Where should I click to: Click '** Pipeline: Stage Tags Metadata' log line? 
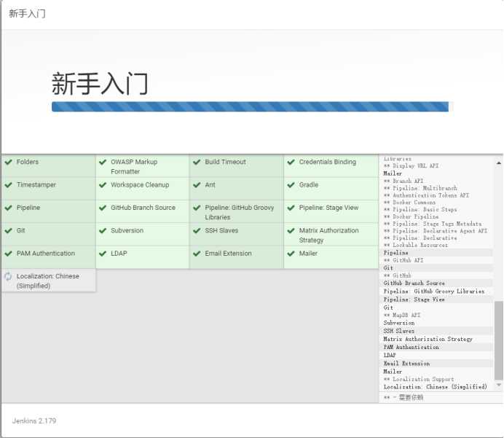(433, 224)
